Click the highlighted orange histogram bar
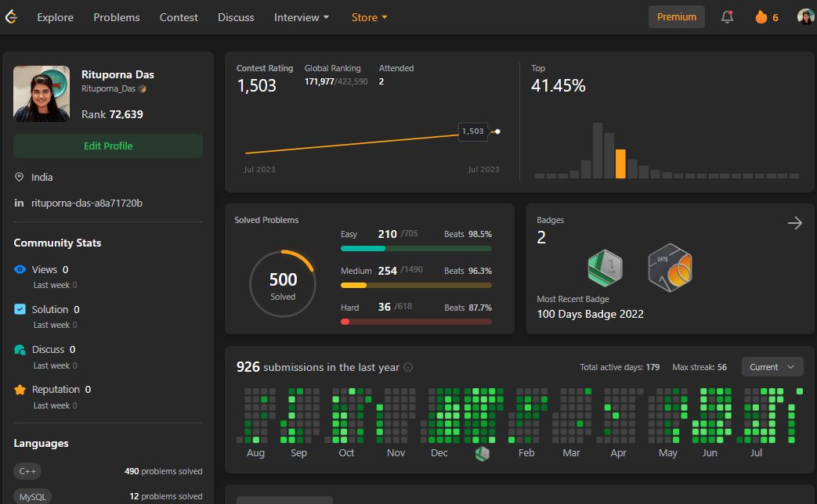The height and width of the screenshot is (504, 817). click(x=620, y=164)
